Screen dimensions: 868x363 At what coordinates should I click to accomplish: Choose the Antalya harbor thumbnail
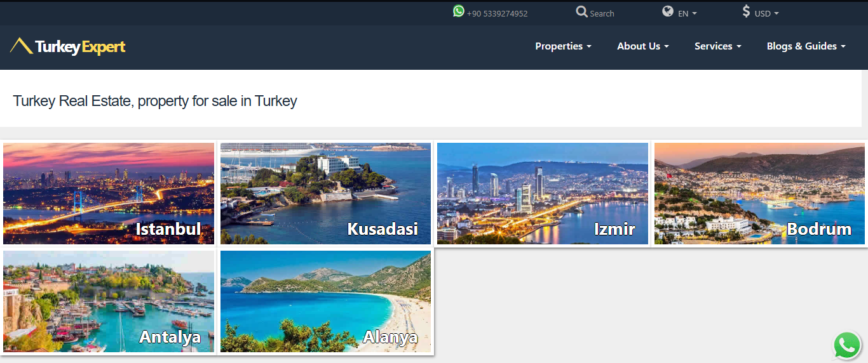click(109, 301)
